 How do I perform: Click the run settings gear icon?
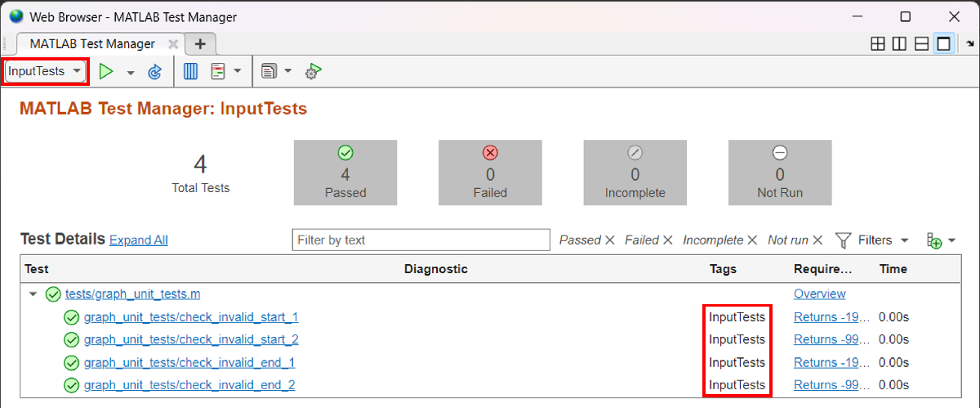312,72
